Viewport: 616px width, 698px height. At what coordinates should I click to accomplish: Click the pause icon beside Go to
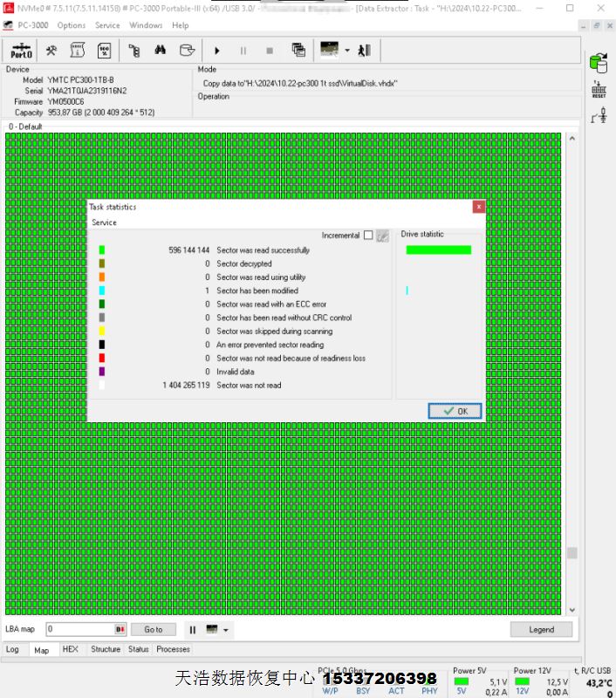pos(193,629)
